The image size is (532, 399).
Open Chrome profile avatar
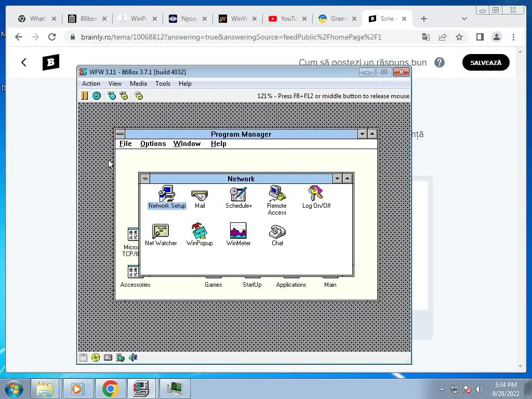point(496,37)
